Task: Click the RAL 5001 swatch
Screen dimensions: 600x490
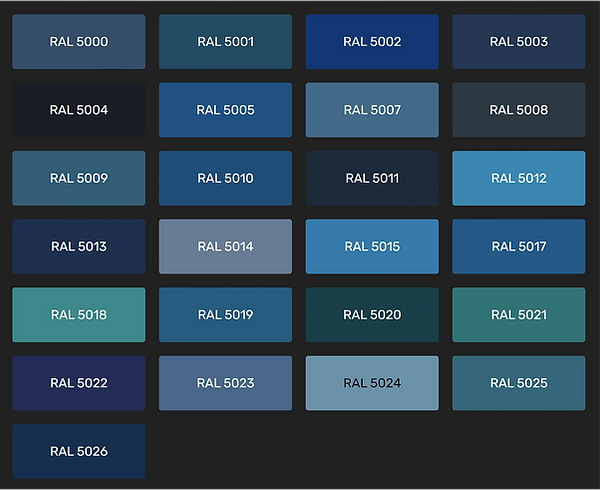Action: point(225,42)
